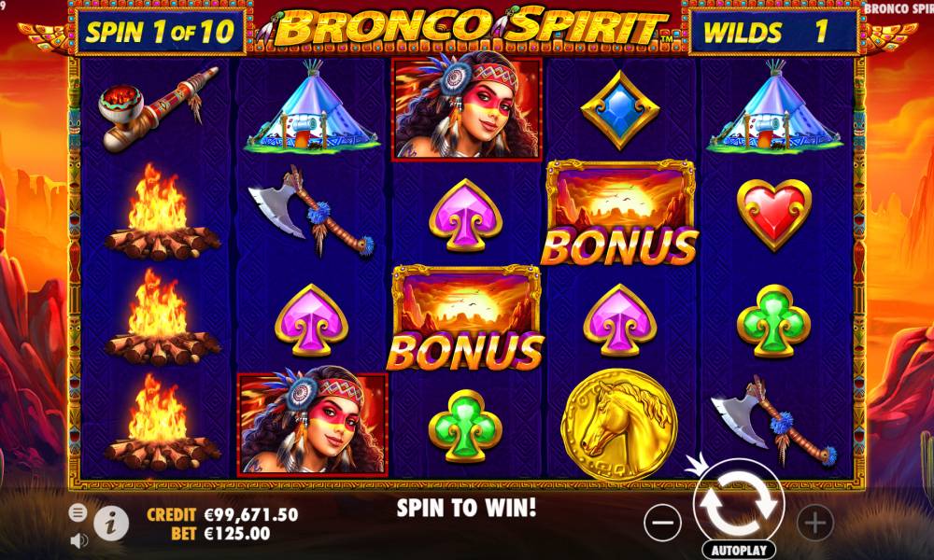Select the blue diamond symbol
The height and width of the screenshot is (560, 934).
620,110
